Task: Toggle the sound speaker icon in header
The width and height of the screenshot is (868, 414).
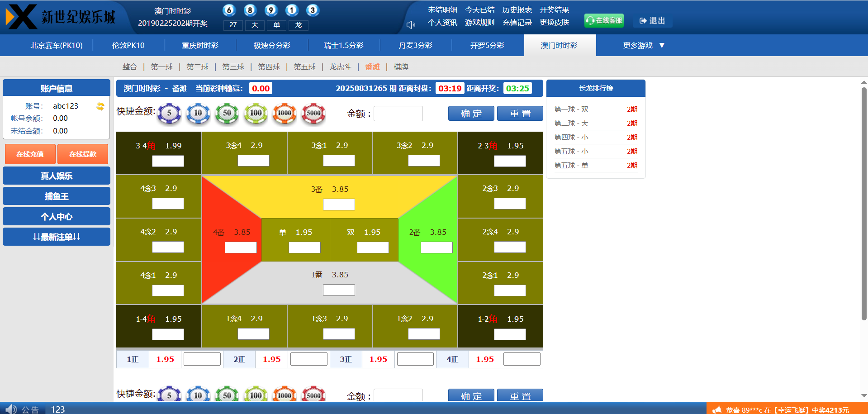Action: point(411,25)
